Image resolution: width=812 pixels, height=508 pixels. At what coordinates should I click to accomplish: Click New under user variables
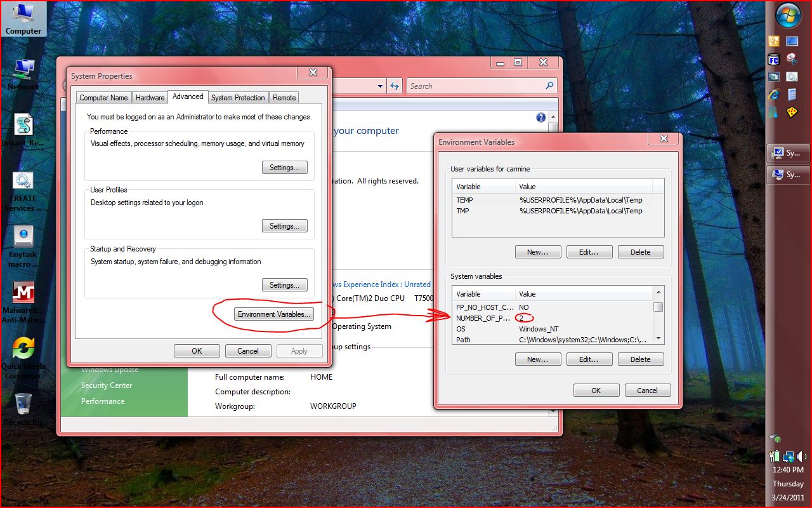click(x=538, y=252)
